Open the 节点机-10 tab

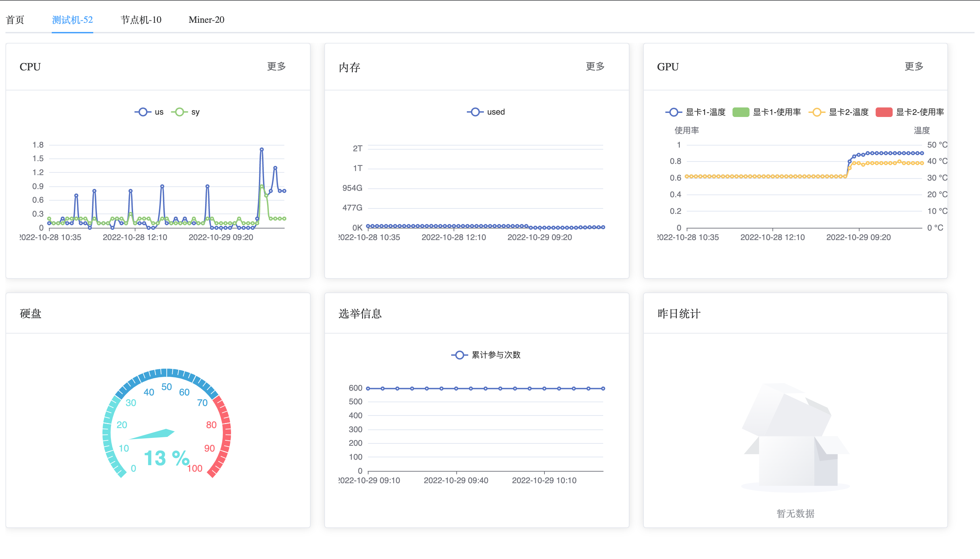tap(141, 20)
